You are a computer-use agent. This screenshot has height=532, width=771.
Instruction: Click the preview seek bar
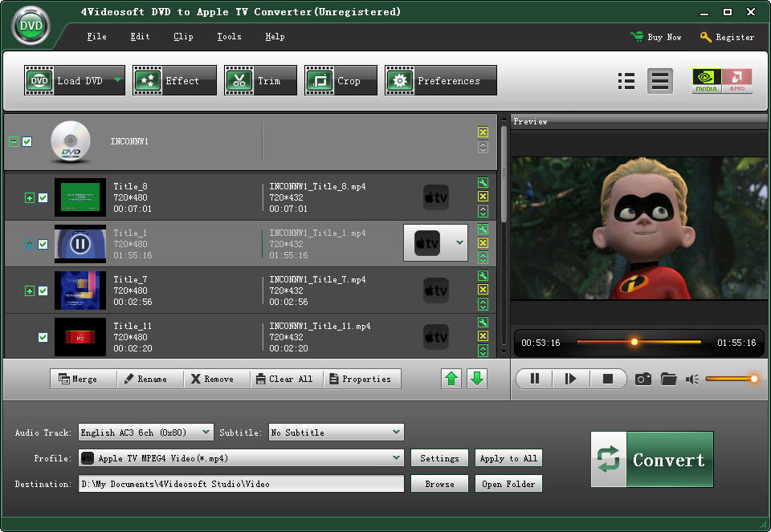tap(638, 341)
